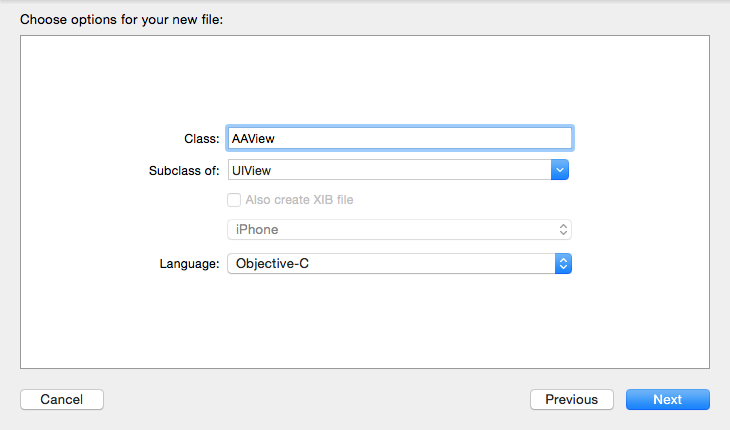Go back with the Previous button

572,399
